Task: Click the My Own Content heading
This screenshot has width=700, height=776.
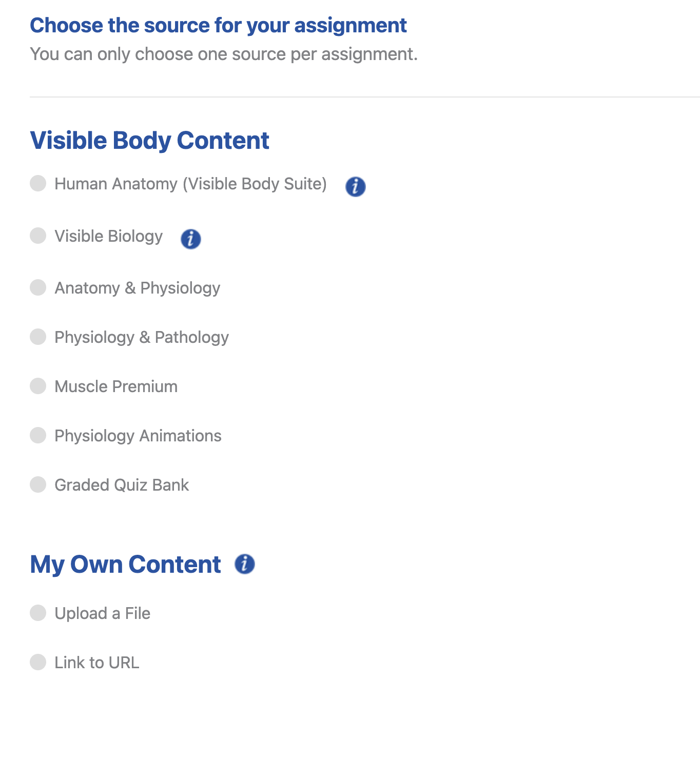Action: point(125,564)
